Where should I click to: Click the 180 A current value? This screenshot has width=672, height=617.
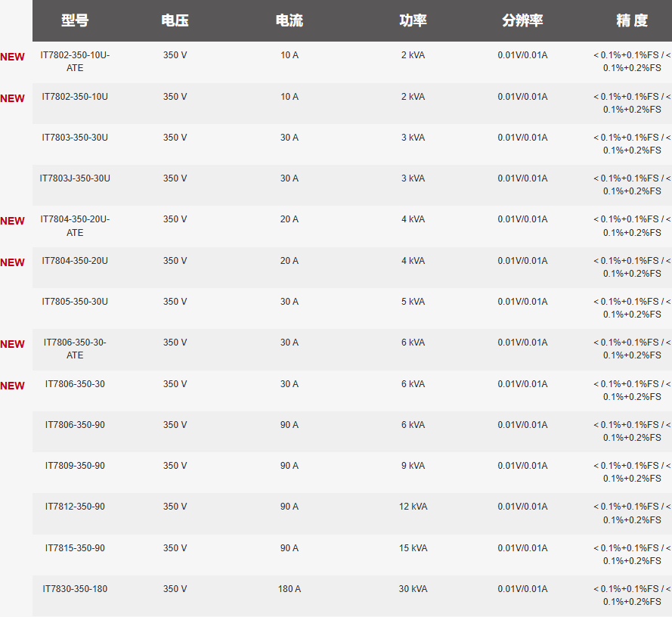290,589
